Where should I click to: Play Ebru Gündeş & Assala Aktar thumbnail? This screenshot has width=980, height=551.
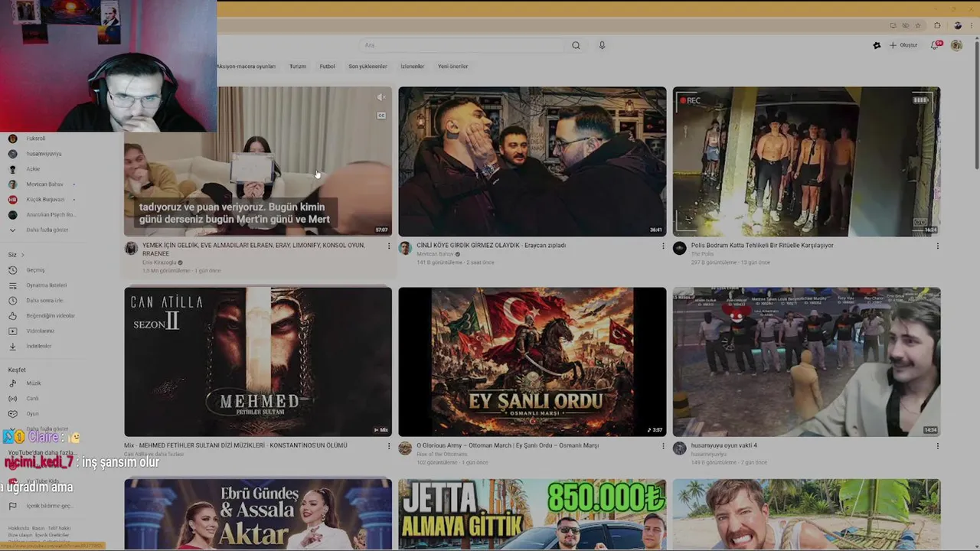click(x=258, y=514)
